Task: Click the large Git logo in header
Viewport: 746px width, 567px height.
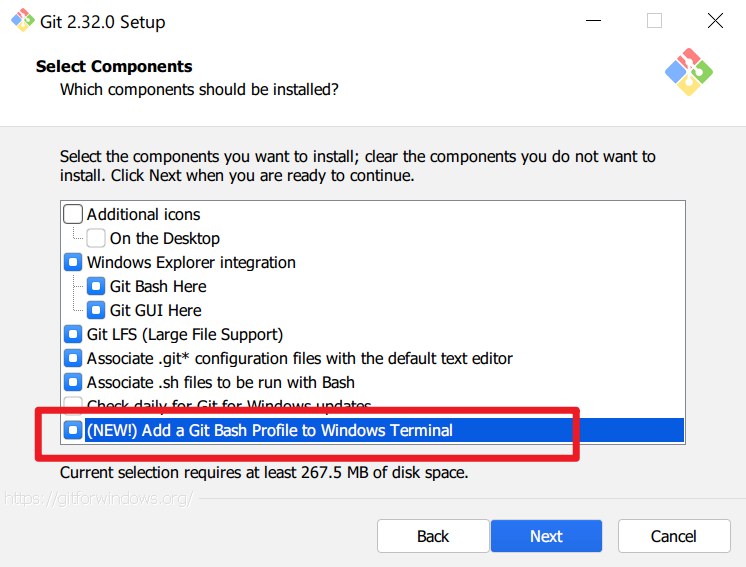Action: (688, 71)
